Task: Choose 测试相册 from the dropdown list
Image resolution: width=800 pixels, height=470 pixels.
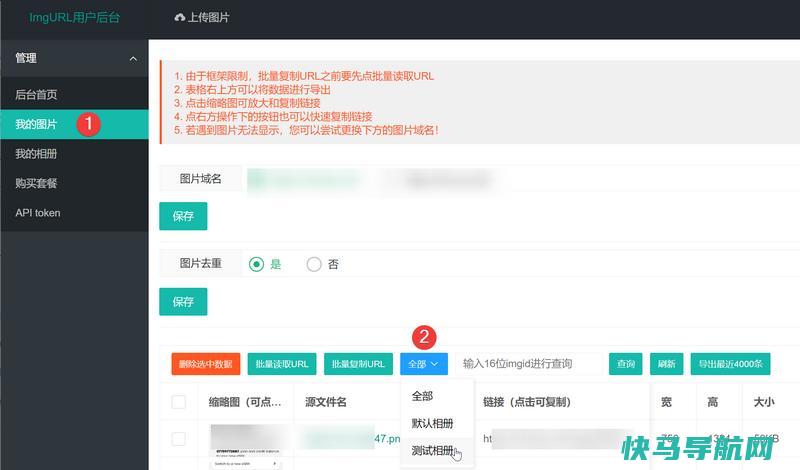Action: [x=437, y=451]
